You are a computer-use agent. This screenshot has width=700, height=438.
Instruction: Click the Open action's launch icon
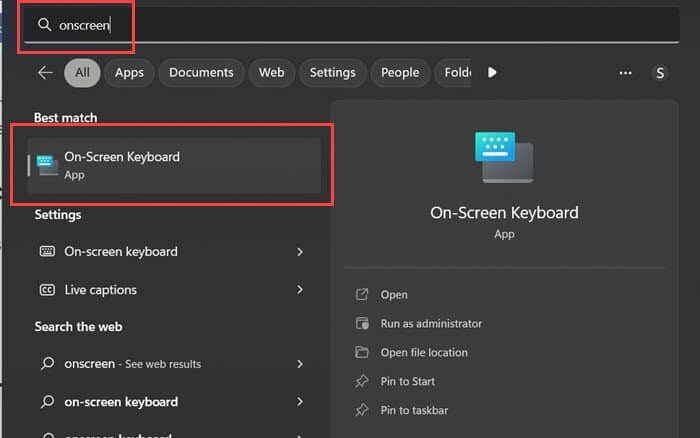click(x=362, y=295)
